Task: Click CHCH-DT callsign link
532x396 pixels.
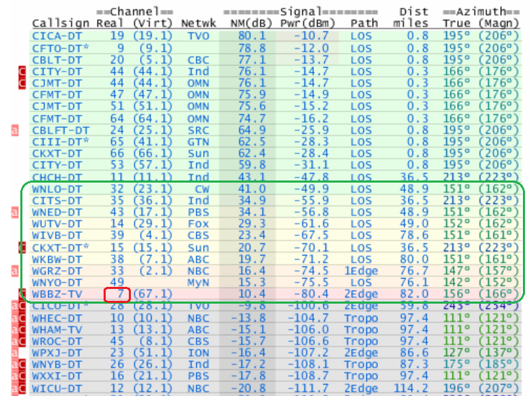Action: coord(57,177)
